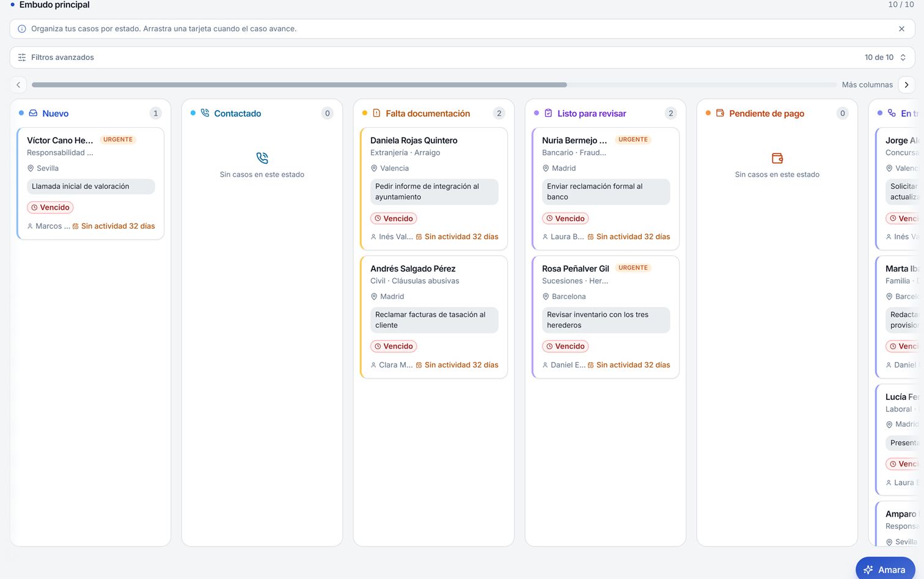The width and height of the screenshot is (924, 579).
Task: Click the 'Más columnas' label
Action: click(x=867, y=85)
